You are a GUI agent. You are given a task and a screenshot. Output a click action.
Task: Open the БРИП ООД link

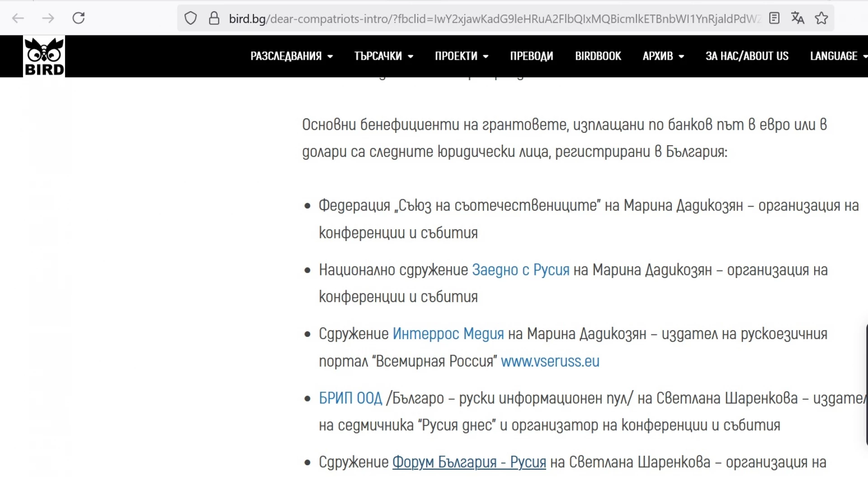350,398
